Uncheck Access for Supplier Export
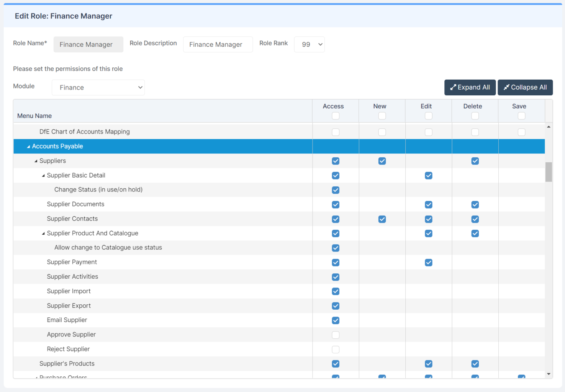This screenshot has height=392, width=565. pos(336,305)
